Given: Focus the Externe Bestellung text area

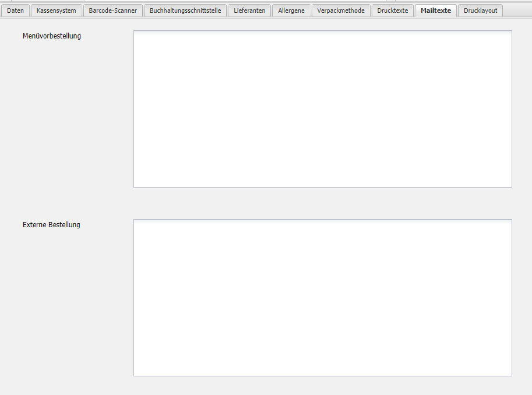Looking at the screenshot, I should tap(322, 298).
